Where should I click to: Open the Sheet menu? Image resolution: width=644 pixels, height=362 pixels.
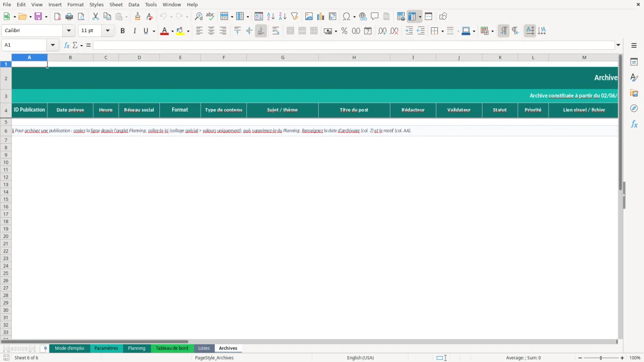[x=116, y=4]
